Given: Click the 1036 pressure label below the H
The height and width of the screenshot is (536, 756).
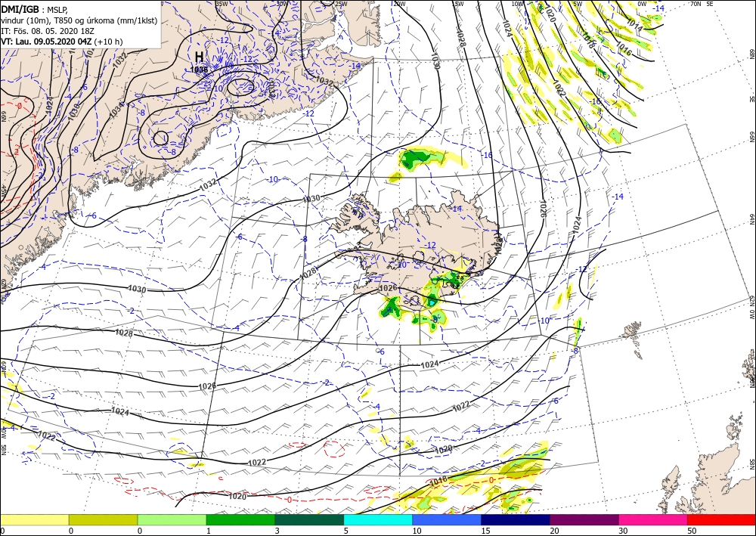Looking at the screenshot, I should point(199,70).
